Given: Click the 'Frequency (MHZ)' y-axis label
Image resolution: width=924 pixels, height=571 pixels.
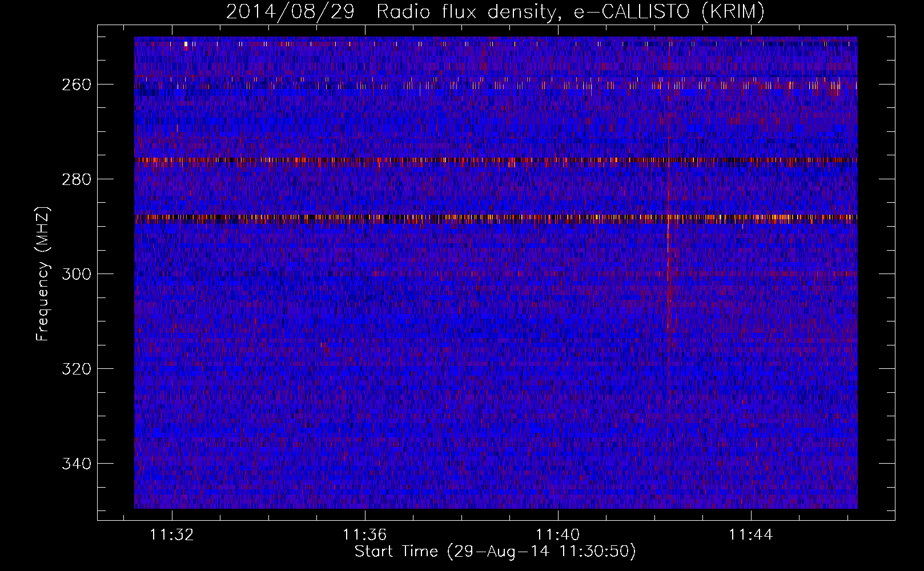Looking at the screenshot, I should 43,274.
